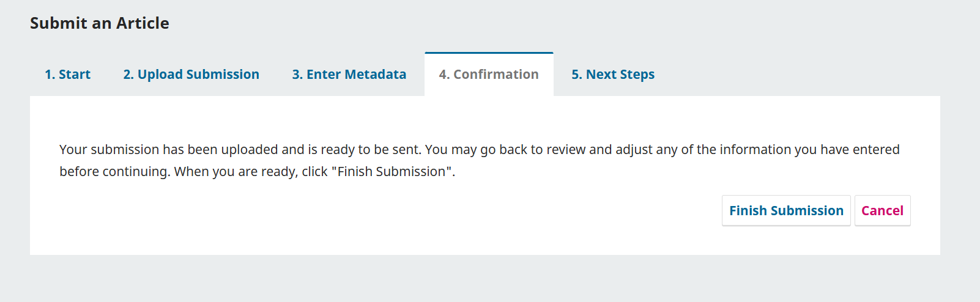Proceed to step 5 Next Steps

click(x=613, y=75)
